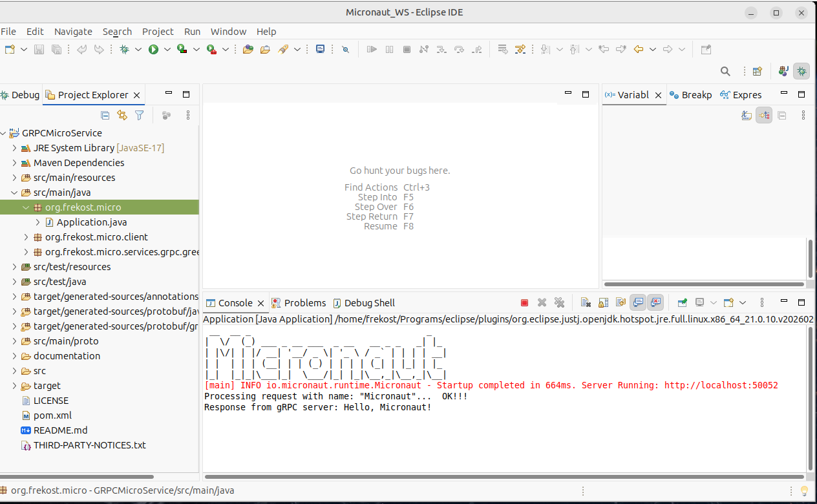Click the Open Type icon

(x=248, y=49)
